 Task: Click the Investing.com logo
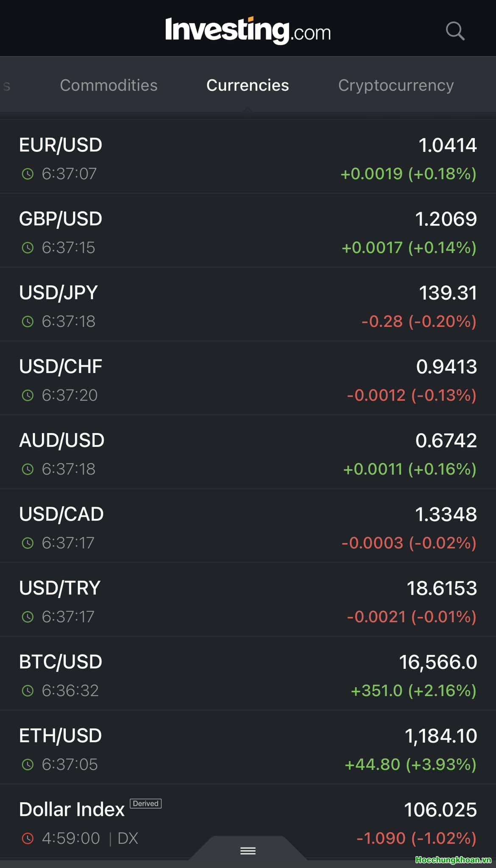(x=248, y=31)
